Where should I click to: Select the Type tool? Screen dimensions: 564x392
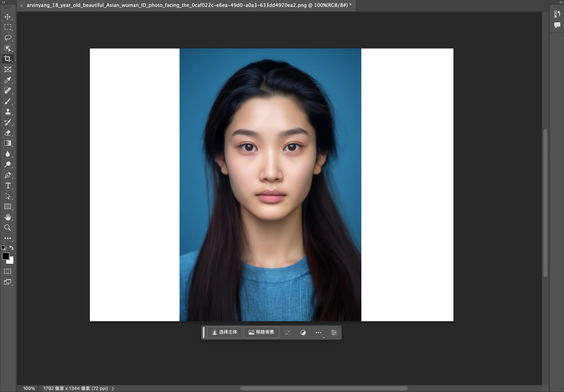pos(8,186)
